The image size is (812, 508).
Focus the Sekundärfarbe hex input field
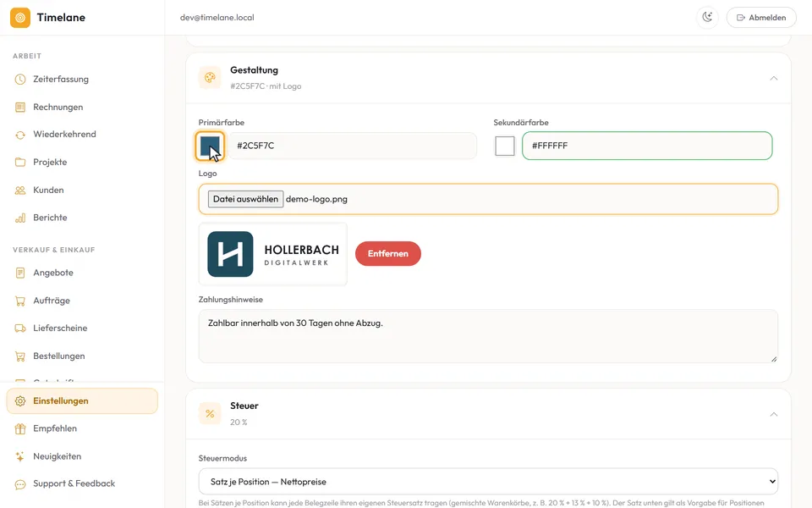tap(647, 146)
